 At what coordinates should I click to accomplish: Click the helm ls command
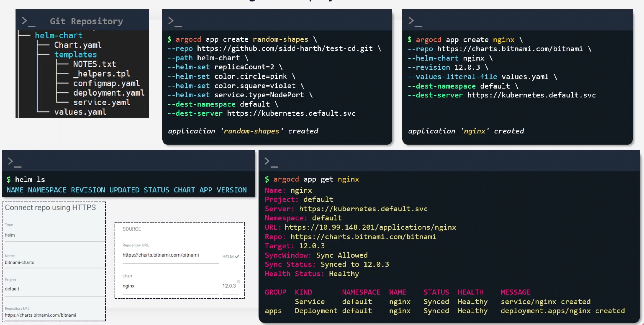click(x=30, y=180)
